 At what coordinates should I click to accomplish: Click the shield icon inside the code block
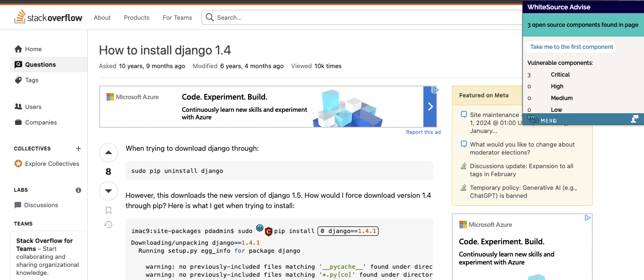[x=269, y=231]
